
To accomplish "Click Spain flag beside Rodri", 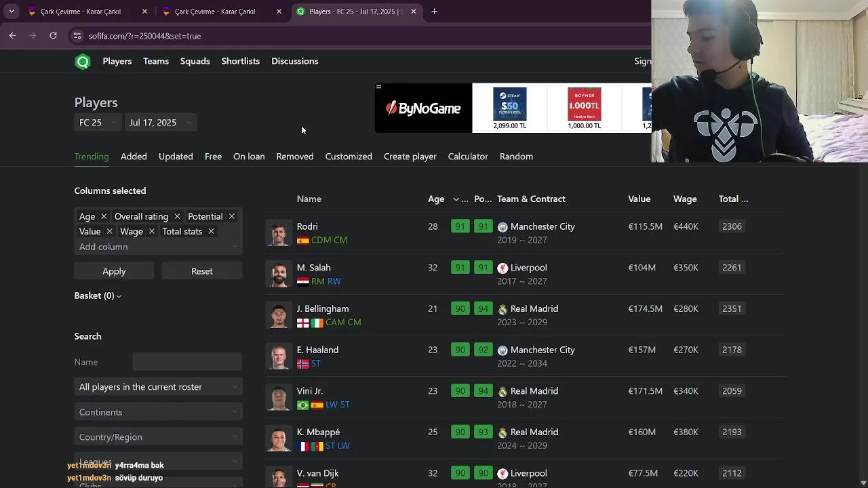I will pos(303,241).
